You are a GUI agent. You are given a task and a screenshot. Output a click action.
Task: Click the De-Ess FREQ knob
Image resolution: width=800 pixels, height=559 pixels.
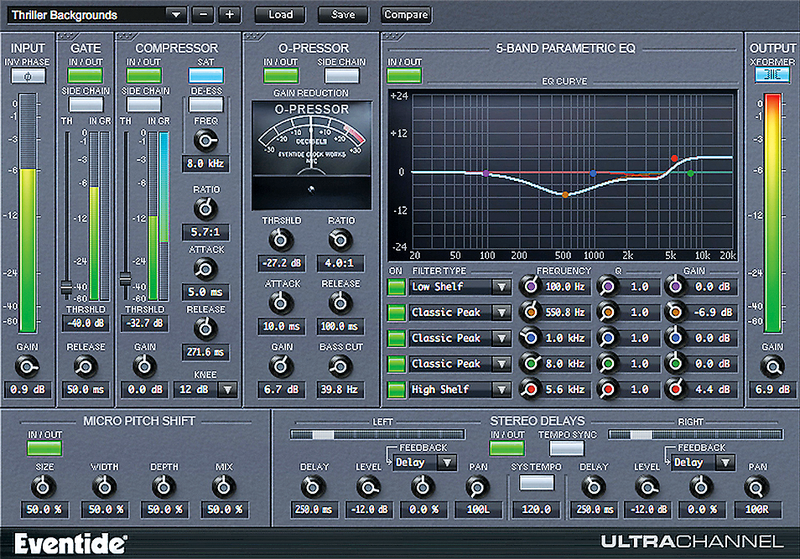click(206, 140)
